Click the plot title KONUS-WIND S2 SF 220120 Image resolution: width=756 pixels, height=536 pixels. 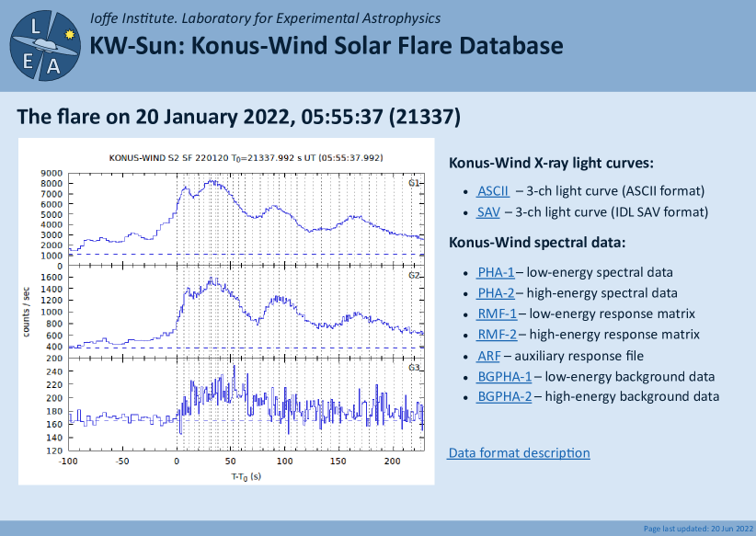246,158
